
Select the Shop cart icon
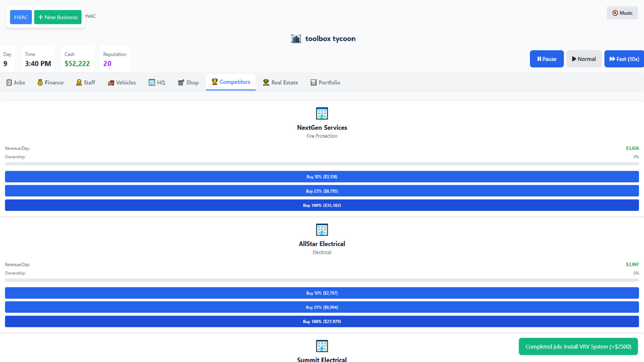click(181, 82)
